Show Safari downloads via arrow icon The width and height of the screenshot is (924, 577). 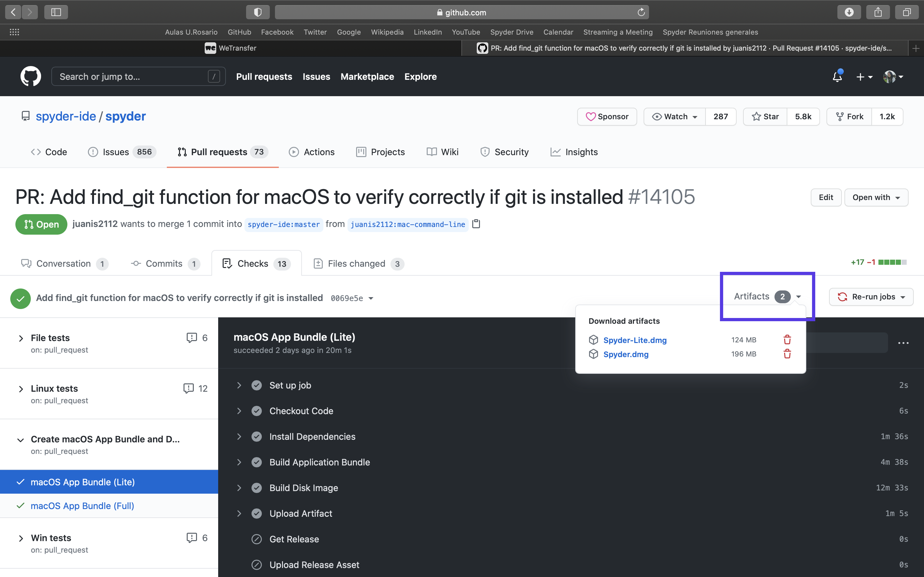tap(849, 12)
